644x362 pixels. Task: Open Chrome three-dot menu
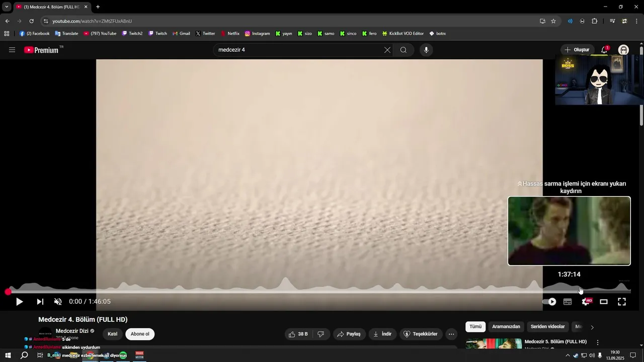coord(637,21)
